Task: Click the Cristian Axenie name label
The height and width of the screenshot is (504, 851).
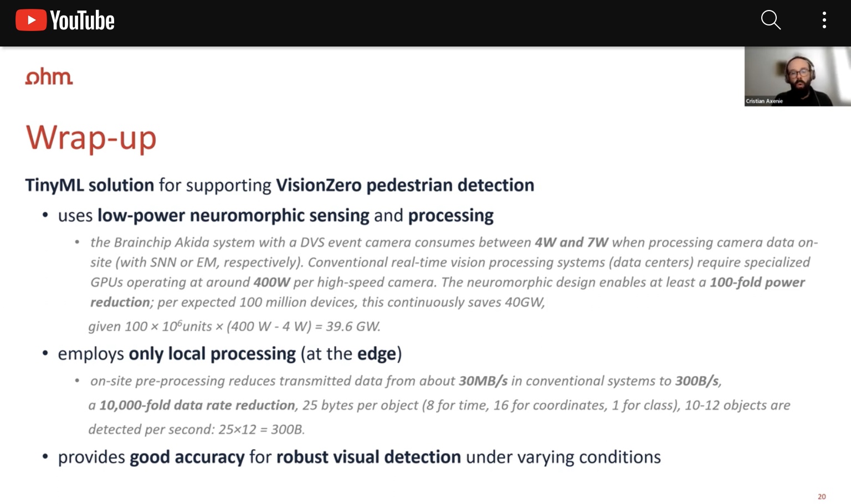Action: pyautogui.click(x=764, y=101)
